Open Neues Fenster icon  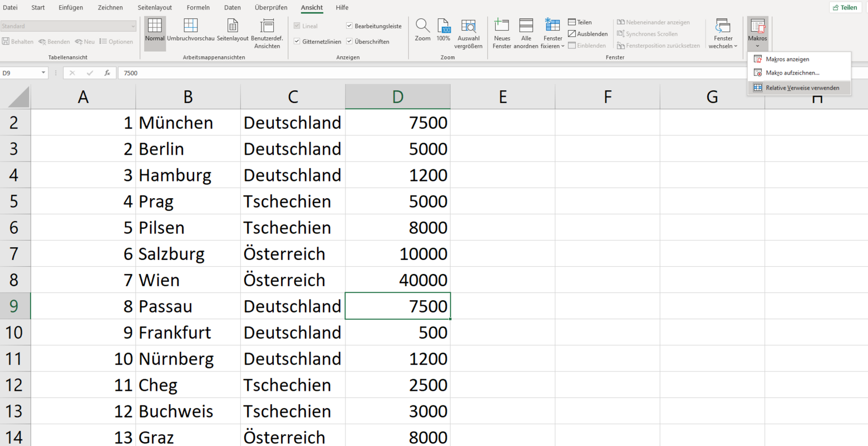pos(501,25)
